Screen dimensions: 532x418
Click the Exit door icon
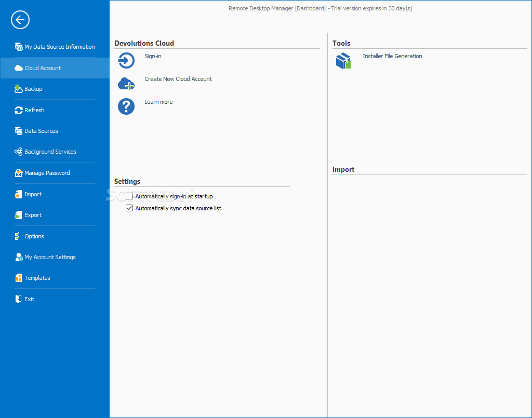pyautogui.click(x=19, y=299)
